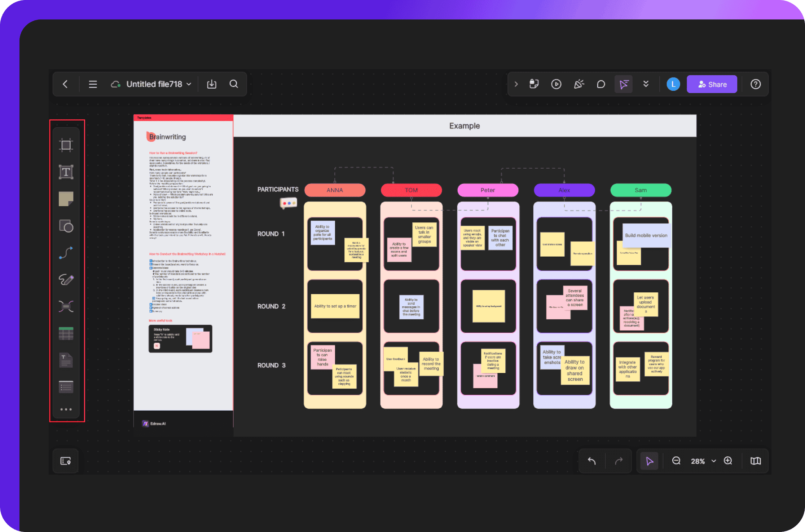The width and height of the screenshot is (805, 532).
Task: Click the vote/timer board icon
Action: pyautogui.click(x=534, y=84)
